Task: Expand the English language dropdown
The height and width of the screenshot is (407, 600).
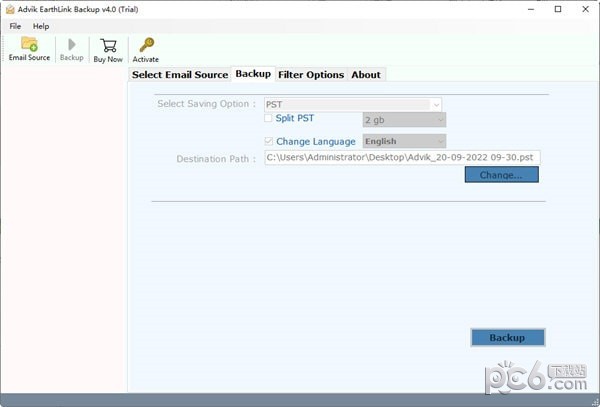Action: coord(404,142)
